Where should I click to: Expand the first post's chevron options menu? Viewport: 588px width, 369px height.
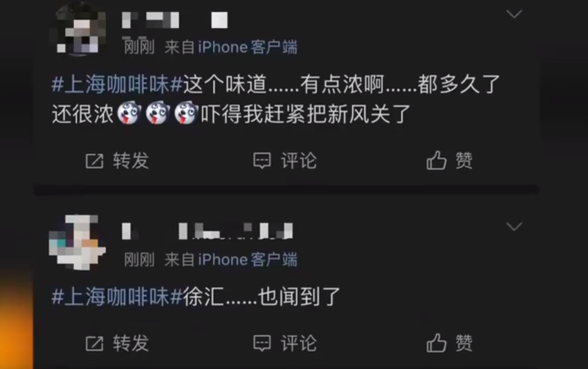pyautogui.click(x=514, y=14)
